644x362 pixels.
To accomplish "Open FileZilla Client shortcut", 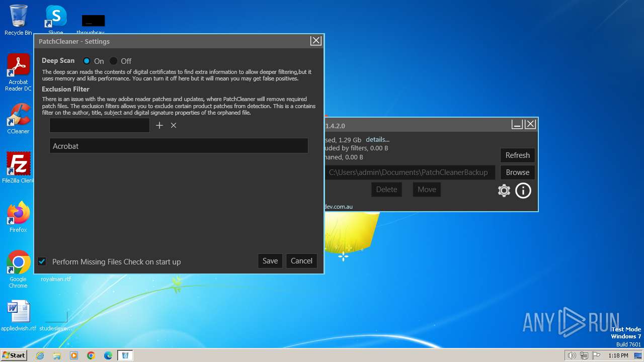I will (x=18, y=167).
